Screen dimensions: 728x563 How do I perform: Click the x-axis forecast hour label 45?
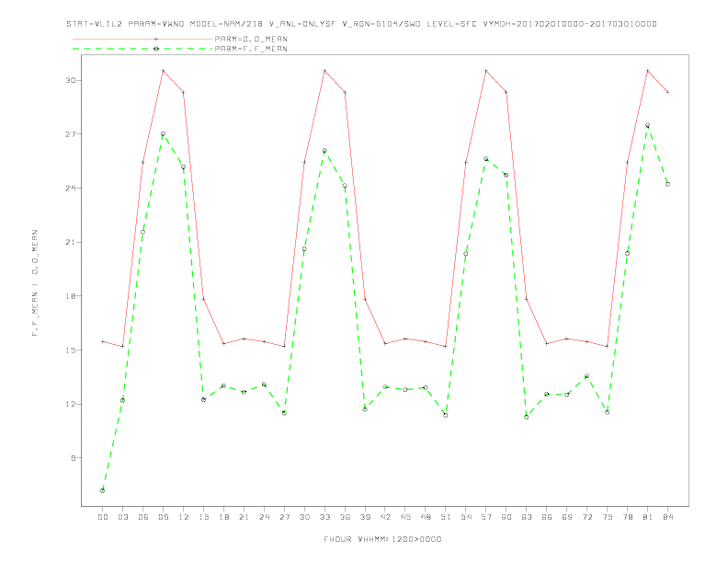coord(405,517)
